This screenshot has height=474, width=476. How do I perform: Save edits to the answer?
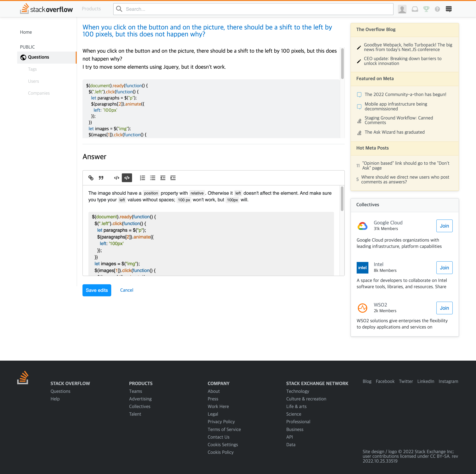coord(97,290)
